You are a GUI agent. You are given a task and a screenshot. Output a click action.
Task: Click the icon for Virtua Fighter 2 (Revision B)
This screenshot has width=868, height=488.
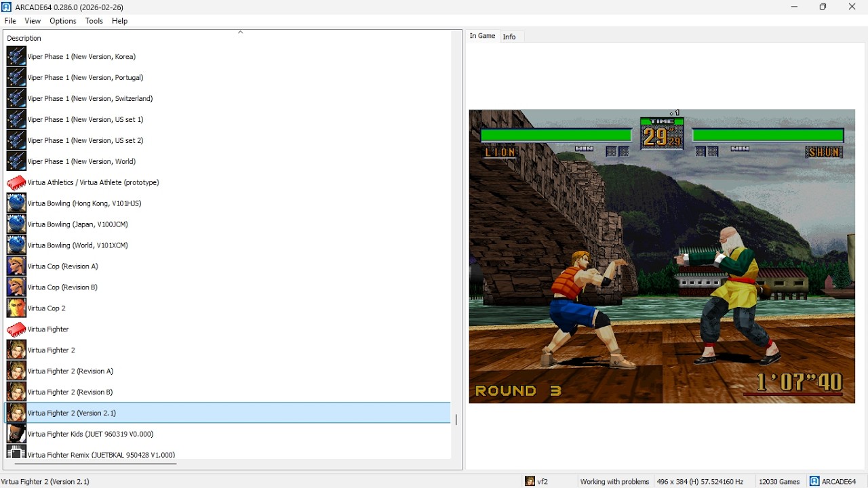tap(16, 392)
